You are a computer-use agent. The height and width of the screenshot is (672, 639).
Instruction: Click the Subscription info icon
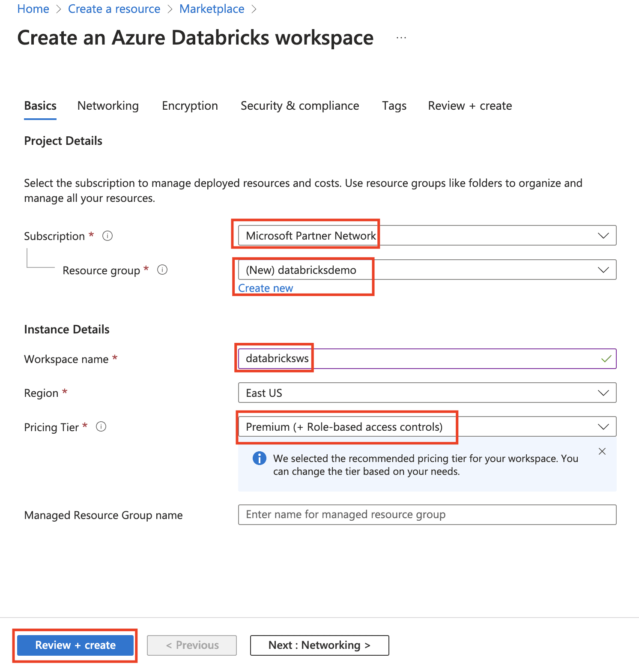107,236
